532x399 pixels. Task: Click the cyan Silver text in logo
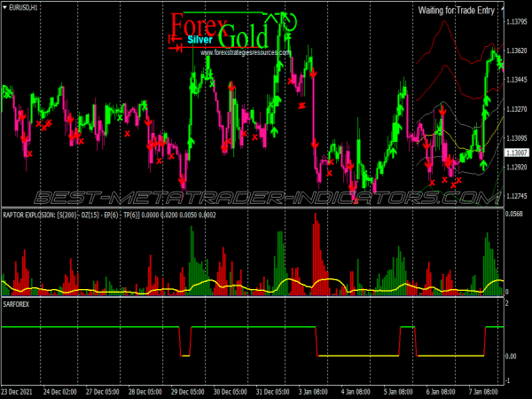199,41
